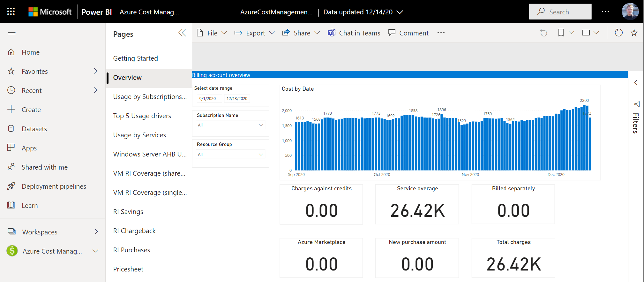Open the RI Purchases page
Viewport: 644px width, 282px height.
149,250
